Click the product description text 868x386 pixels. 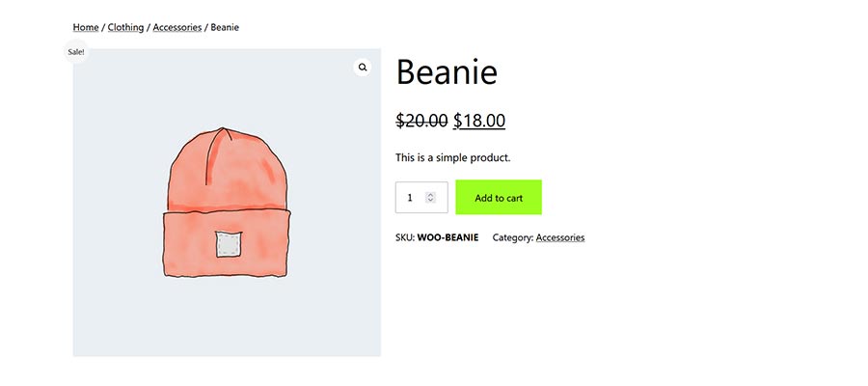tap(452, 157)
